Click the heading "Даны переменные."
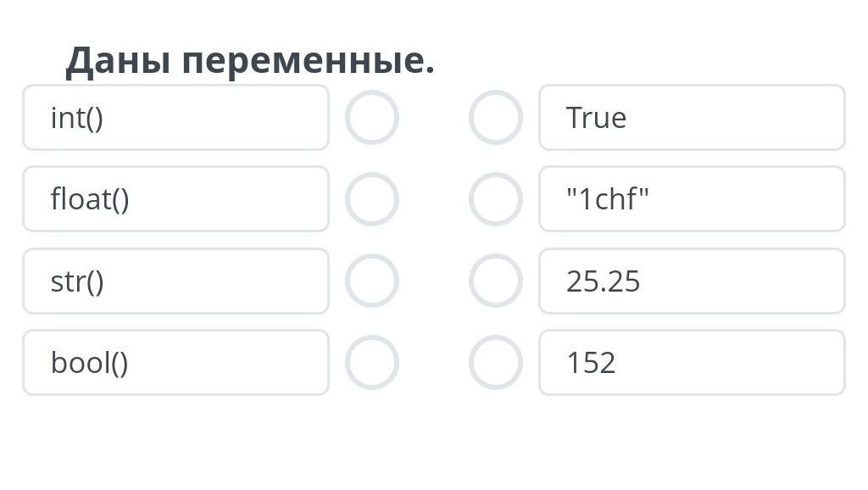The image size is (868, 490). click(x=250, y=61)
